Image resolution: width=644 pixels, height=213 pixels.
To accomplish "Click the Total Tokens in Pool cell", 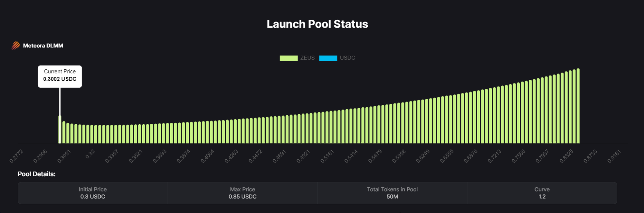I will 392,193.
